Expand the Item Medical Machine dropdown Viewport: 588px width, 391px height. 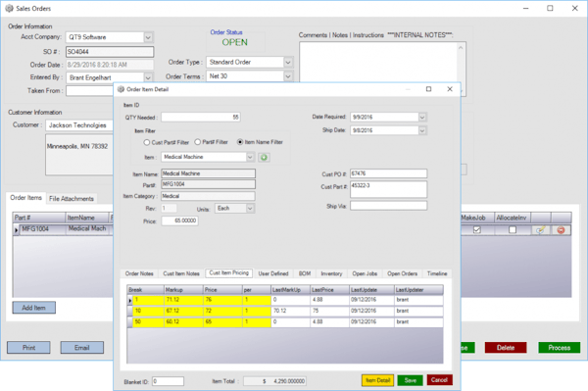tap(250, 157)
